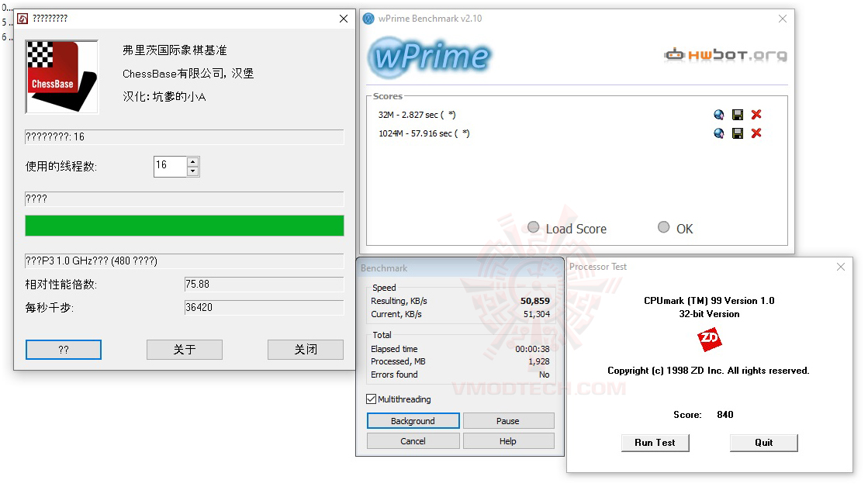Screen dimensions: 868x504
Task: Close the Processor Test window
Action: click(x=841, y=267)
